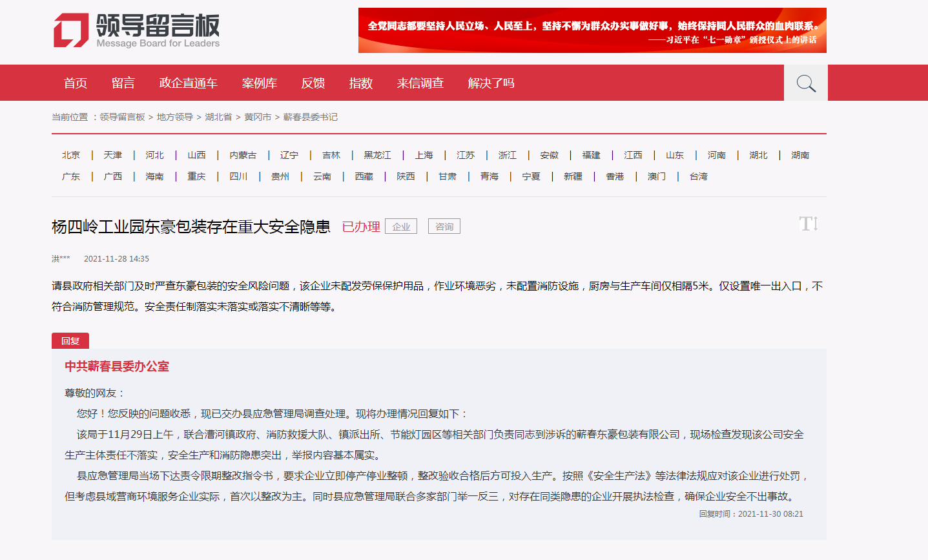Click the 咨询 tag button
This screenshot has height=560, width=928.
pos(444,227)
